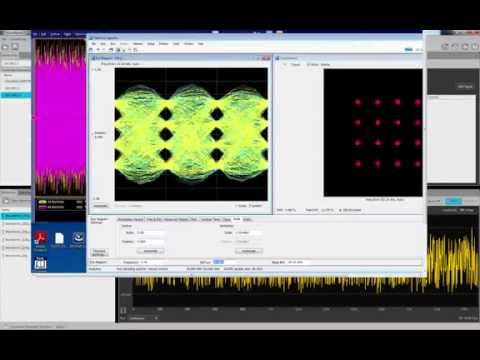Image resolution: width=480 pixels, height=360 pixels.
Task: Click the lower left-column settings input field
Action: tap(150, 241)
